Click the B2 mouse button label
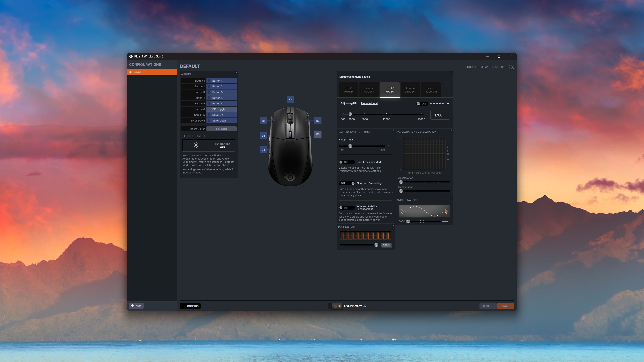 [318, 121]
